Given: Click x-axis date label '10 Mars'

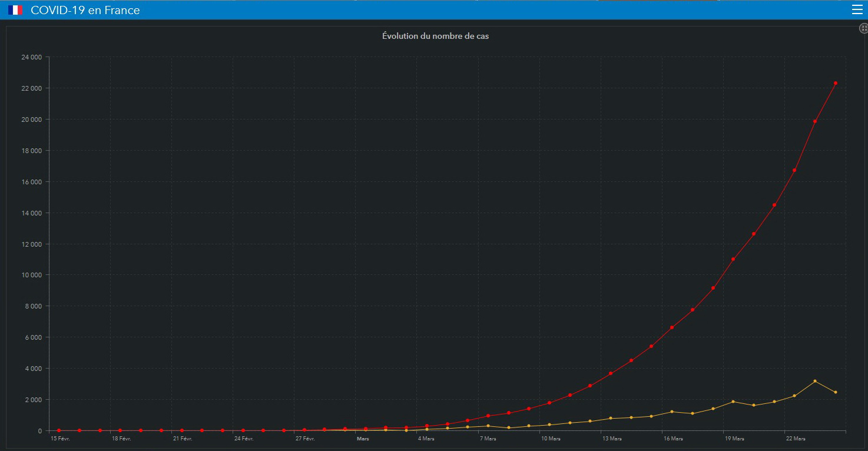Looking at the screenshot, I should [x=551, y=439].
